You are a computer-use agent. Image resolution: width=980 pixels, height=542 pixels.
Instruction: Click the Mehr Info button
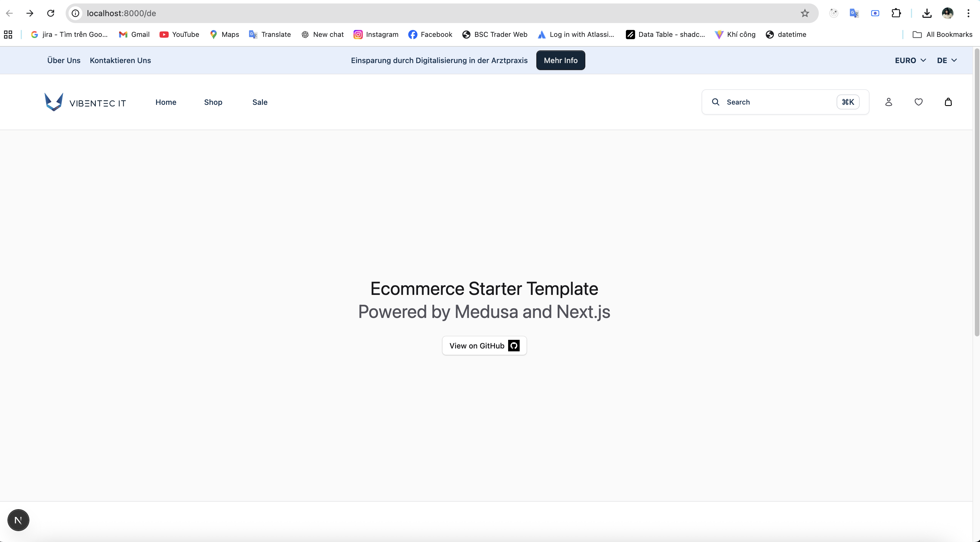(x=560, y=60)
